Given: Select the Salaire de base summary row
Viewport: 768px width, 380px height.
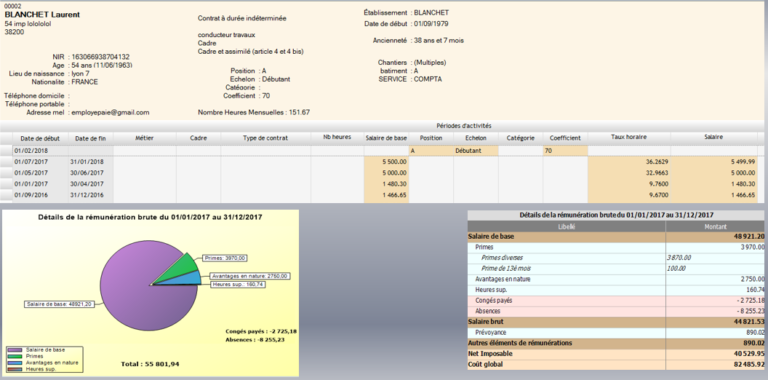Looking at the screenshot, I should click(616, 237).
